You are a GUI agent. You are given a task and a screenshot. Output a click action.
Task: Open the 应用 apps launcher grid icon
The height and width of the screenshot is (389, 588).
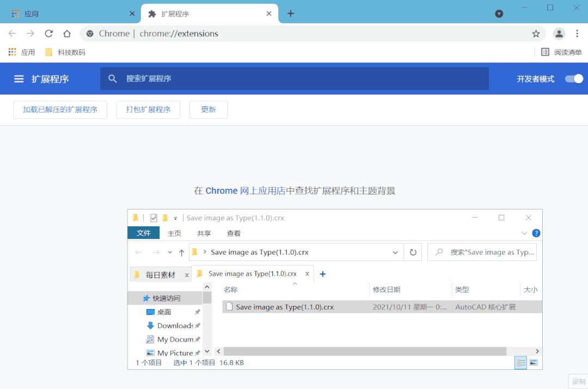coord(12,52)
